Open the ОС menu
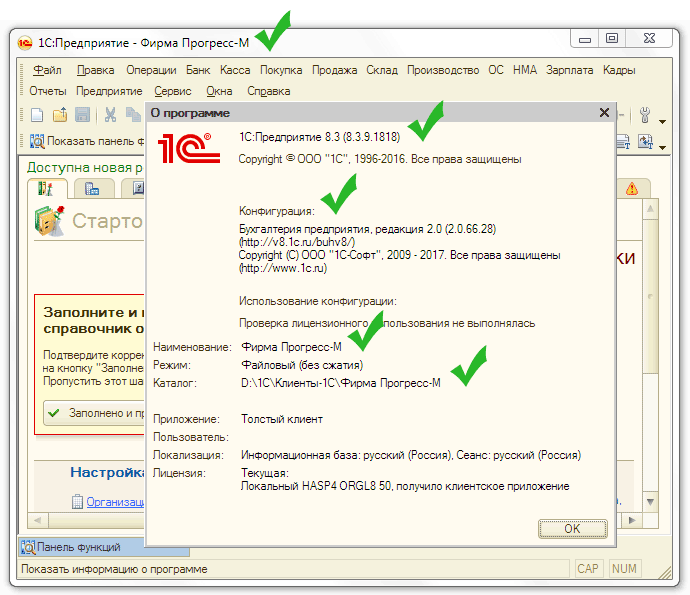The height and width of the screenshot is (595, 690). (496, 70)
